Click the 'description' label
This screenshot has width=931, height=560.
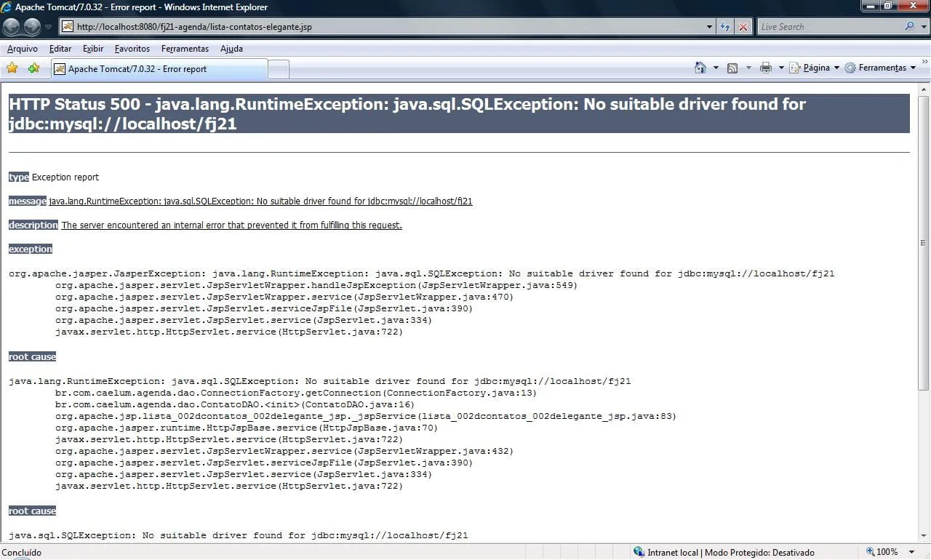click(33, 225)
